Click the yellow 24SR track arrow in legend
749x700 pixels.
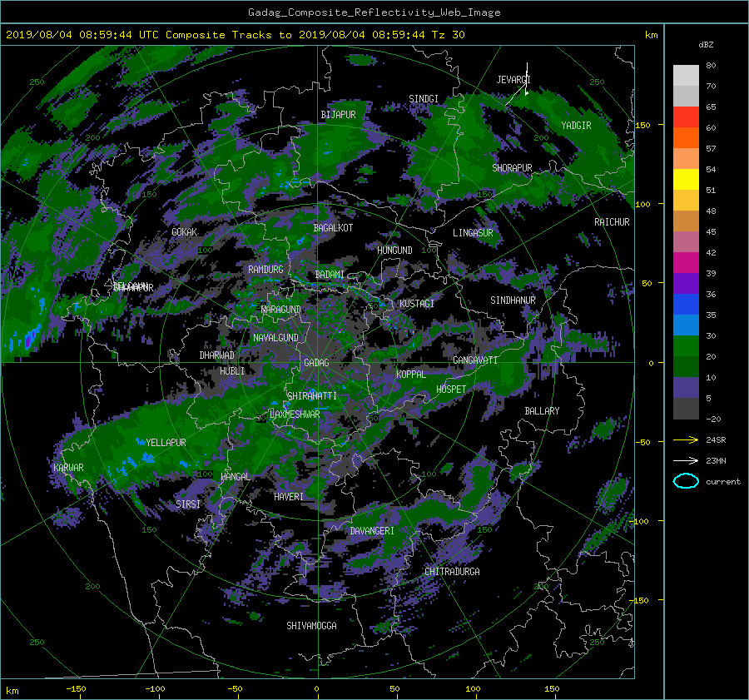[x=686, y=439]
